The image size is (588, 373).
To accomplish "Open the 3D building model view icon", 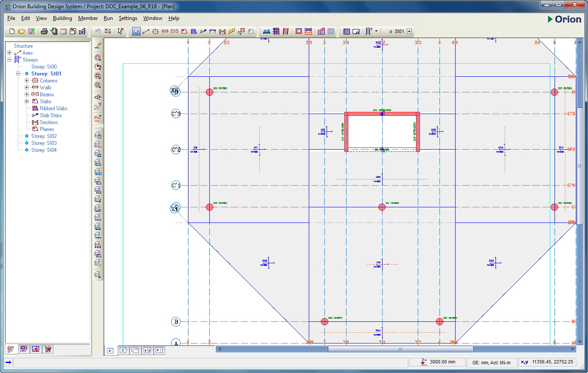I will tap(321, 31).
